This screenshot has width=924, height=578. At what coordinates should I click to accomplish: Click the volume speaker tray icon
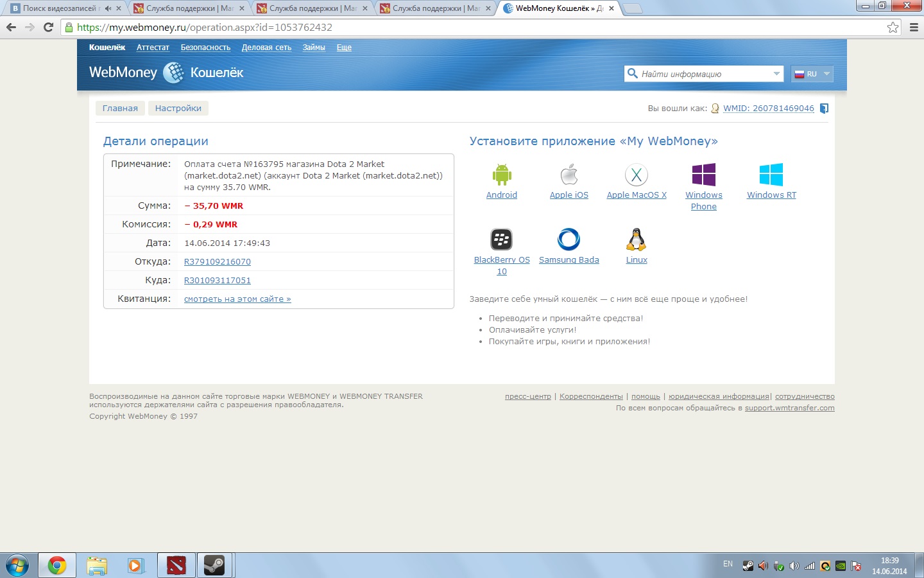[x=794, y=566]
